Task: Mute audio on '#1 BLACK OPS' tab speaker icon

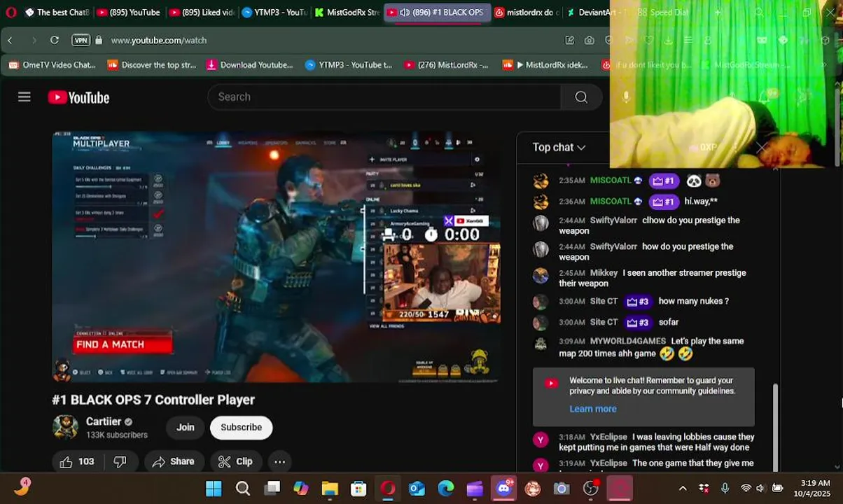Action: (405, 13)
